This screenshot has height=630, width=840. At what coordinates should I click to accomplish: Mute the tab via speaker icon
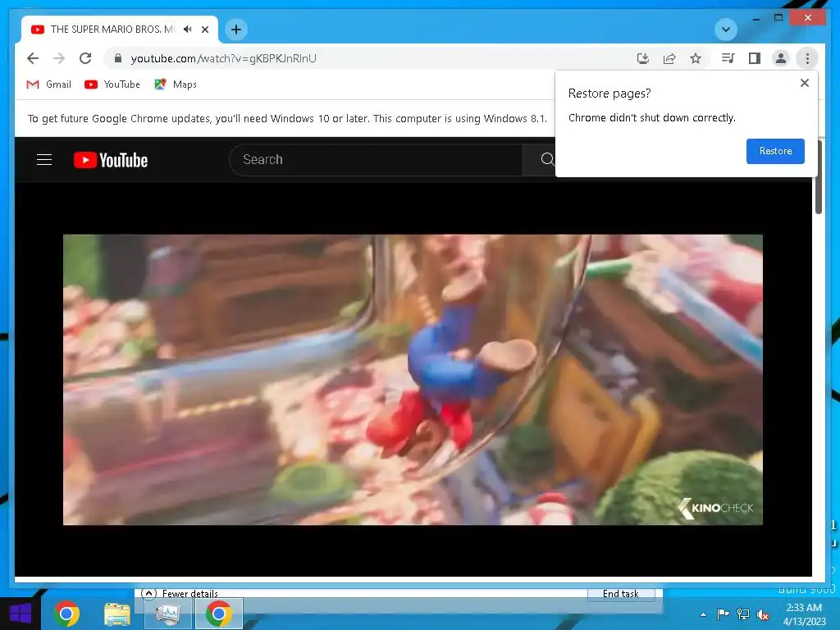[187, 30]
